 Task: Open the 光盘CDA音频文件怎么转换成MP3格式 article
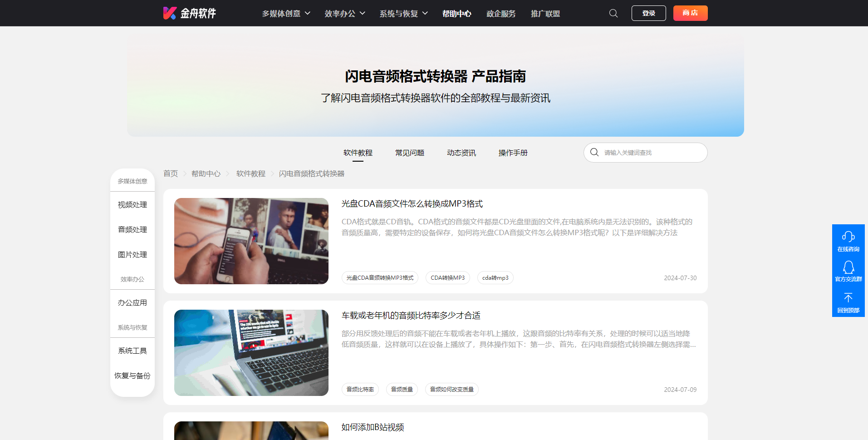(x=412, y=204)
